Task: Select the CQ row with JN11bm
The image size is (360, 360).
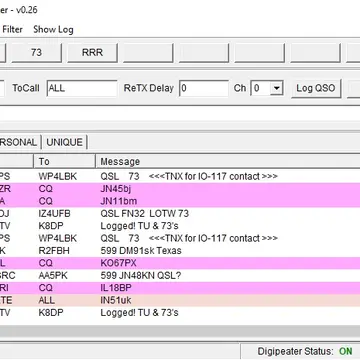Action: (180, 201)
